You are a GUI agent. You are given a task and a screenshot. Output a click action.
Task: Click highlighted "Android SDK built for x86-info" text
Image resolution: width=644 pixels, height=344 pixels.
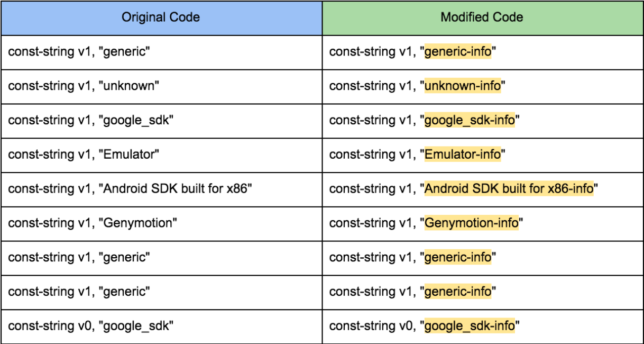click(509, 189)
